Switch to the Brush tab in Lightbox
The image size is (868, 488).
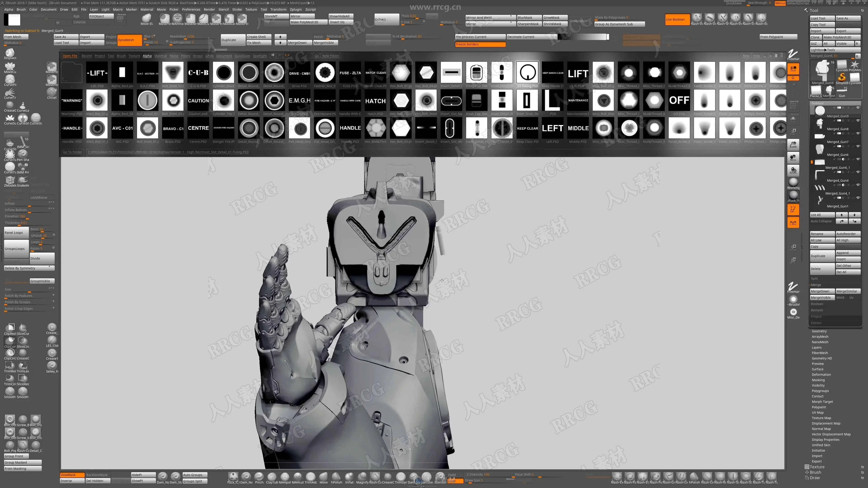121,56
